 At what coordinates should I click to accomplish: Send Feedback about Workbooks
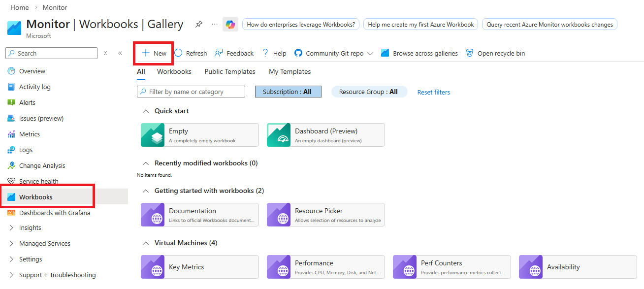pyautogui.click(x=234, y=53)
